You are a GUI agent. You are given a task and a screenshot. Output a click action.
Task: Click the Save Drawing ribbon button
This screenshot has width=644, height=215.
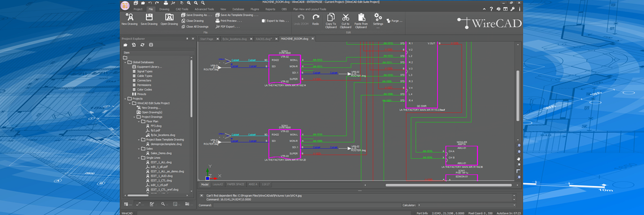pos(149,19)
